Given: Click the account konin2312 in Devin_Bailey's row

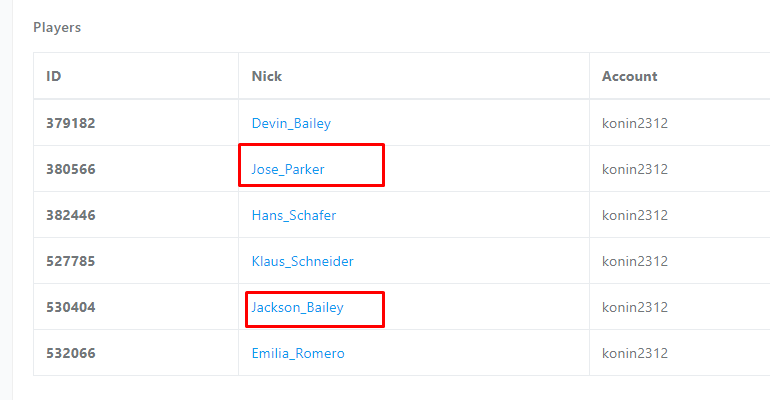Looking at the screenshot, I should pos(634,123).
